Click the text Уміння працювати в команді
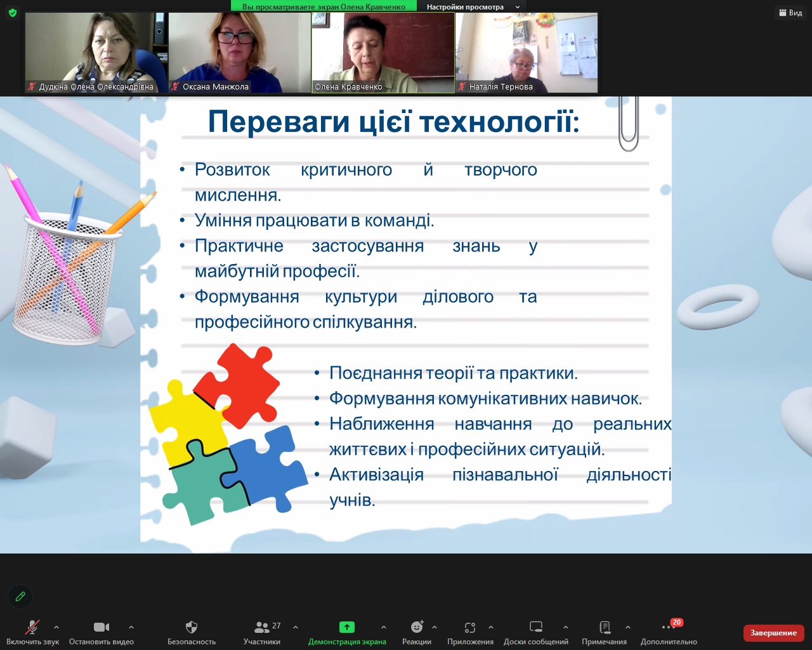The image size is (812, 650). 314,220
